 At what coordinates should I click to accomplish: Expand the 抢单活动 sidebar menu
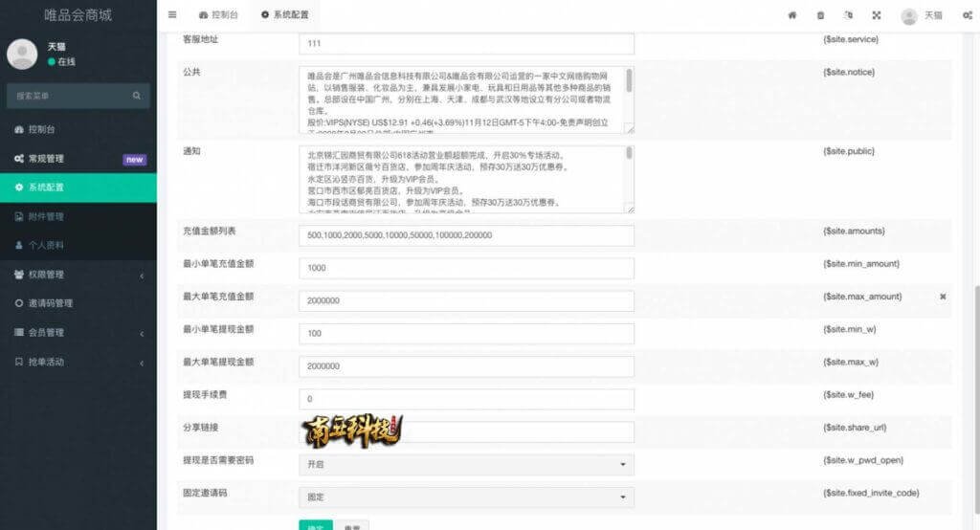click(x=77, y=362)
